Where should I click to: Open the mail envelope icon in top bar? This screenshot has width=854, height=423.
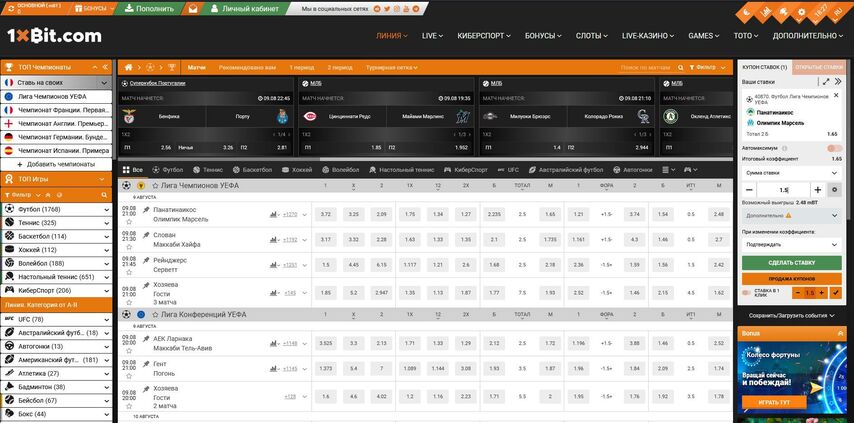(193, 9)
